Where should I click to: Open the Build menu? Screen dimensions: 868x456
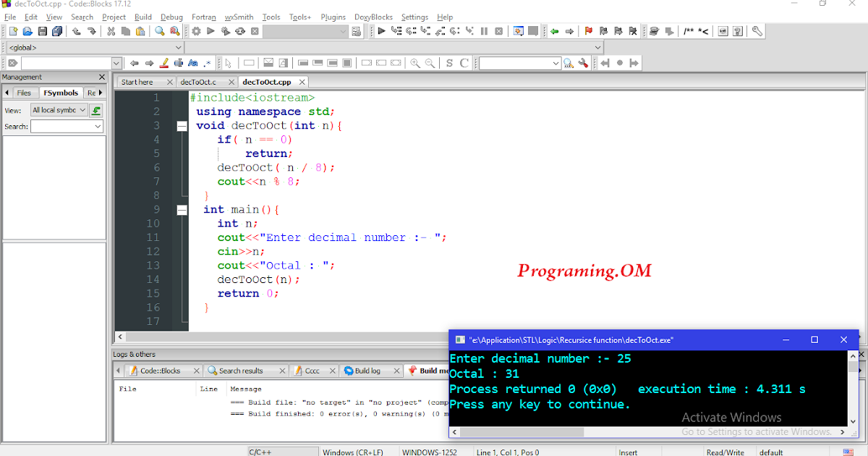pos(143,17)
